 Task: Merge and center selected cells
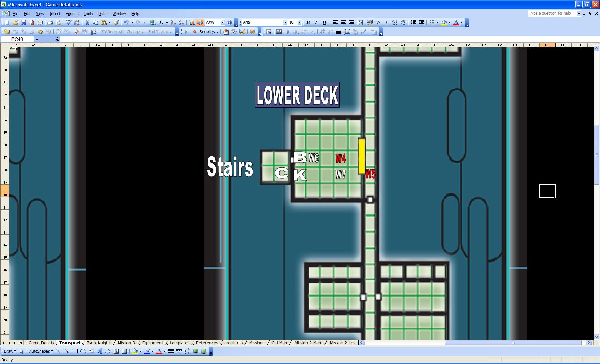click(360, 22)
